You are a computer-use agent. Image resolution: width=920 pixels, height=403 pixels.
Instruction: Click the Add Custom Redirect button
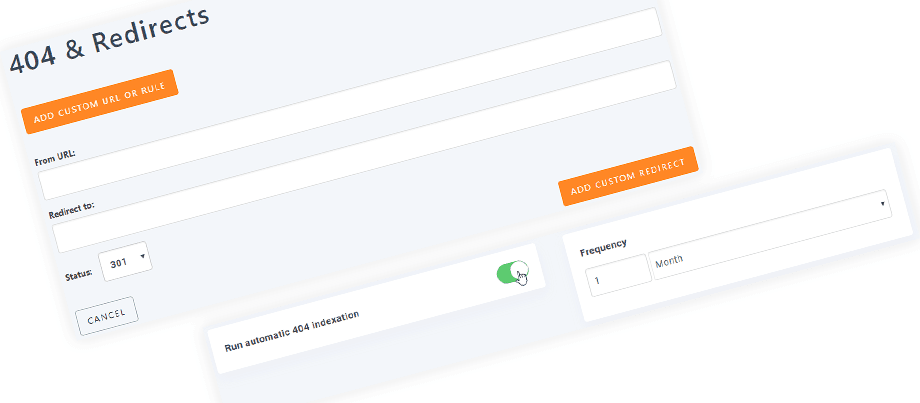(628, 176)
